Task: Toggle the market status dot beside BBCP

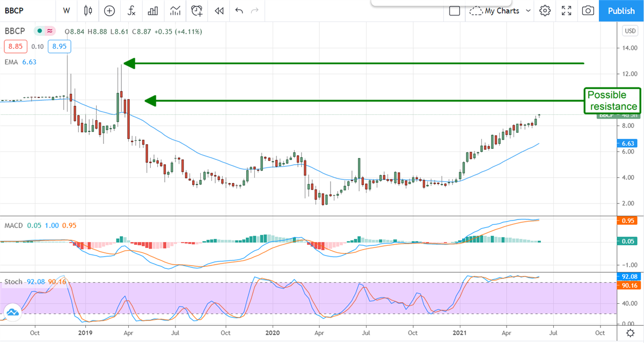Action: pyautogui.click(x=40, y=31)
